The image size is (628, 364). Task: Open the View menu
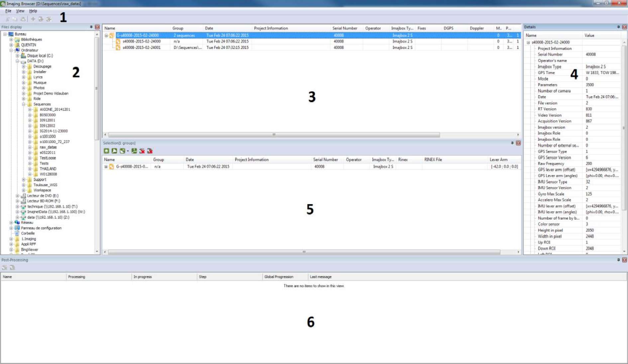click(x=20, y=11)
